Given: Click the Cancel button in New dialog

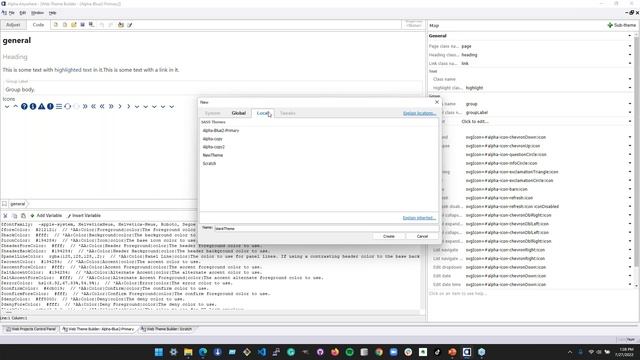Looking at the screenshot, I should pos(422,236).
